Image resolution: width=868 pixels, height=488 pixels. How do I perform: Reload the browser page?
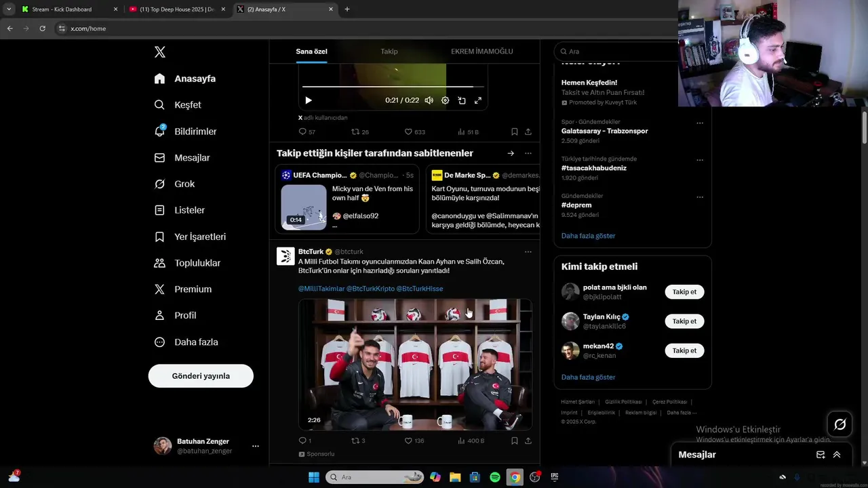pos(42,28)
